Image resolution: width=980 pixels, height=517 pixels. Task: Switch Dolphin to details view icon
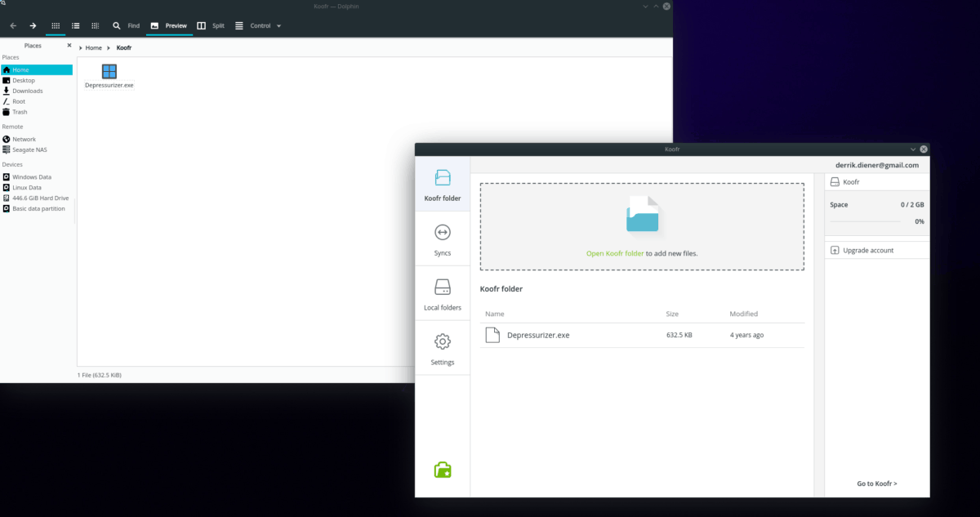[x=75, y=25]
